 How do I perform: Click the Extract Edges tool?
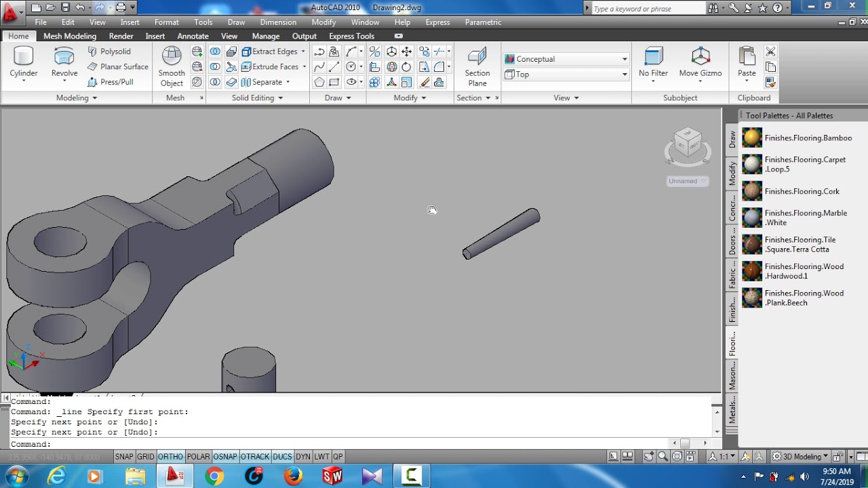[270, 52]
